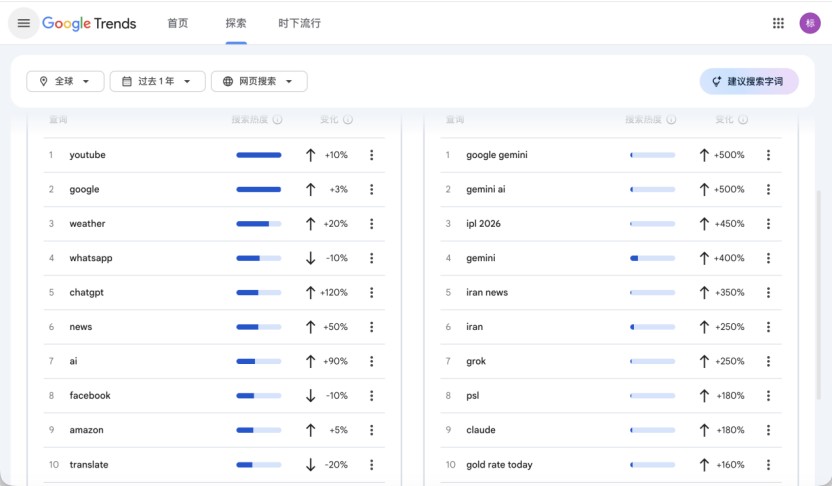Open more options for grok row
Screen dimensions: 832x486
point(768,361)
